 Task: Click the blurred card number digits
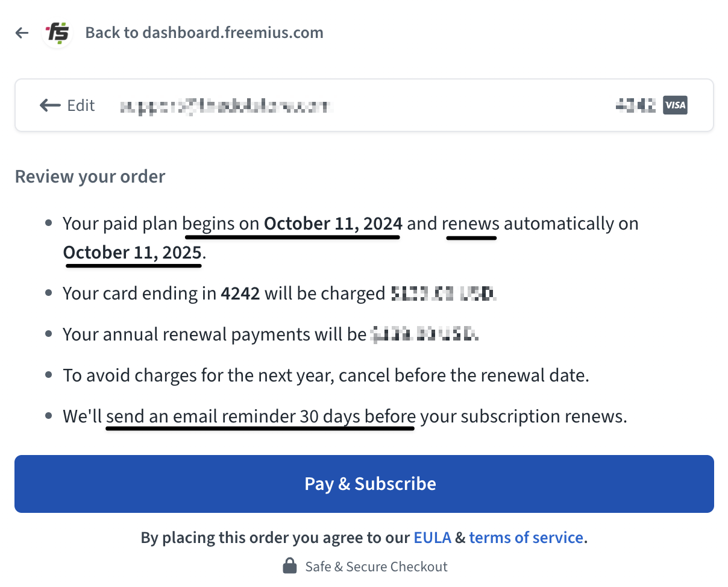pyautogui.click(x=636, y=105)
